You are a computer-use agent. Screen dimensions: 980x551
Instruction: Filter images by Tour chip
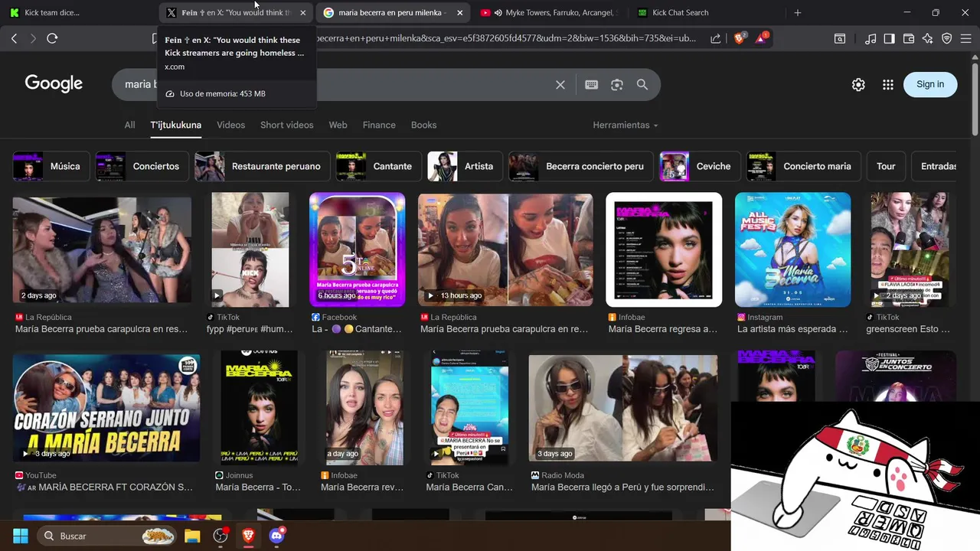[x=886, y=166]
